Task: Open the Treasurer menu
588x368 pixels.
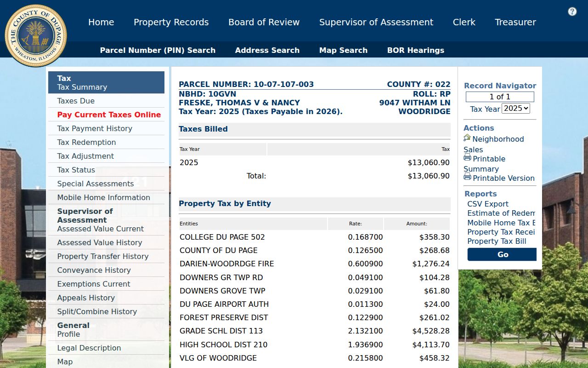Action: pyautogui.click(x=515, y=22)
